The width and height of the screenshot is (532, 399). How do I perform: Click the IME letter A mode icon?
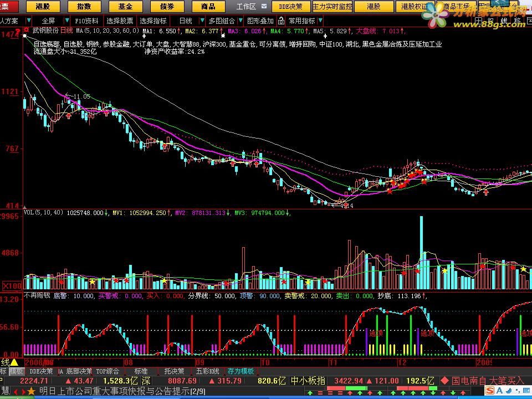pos(500,390)
